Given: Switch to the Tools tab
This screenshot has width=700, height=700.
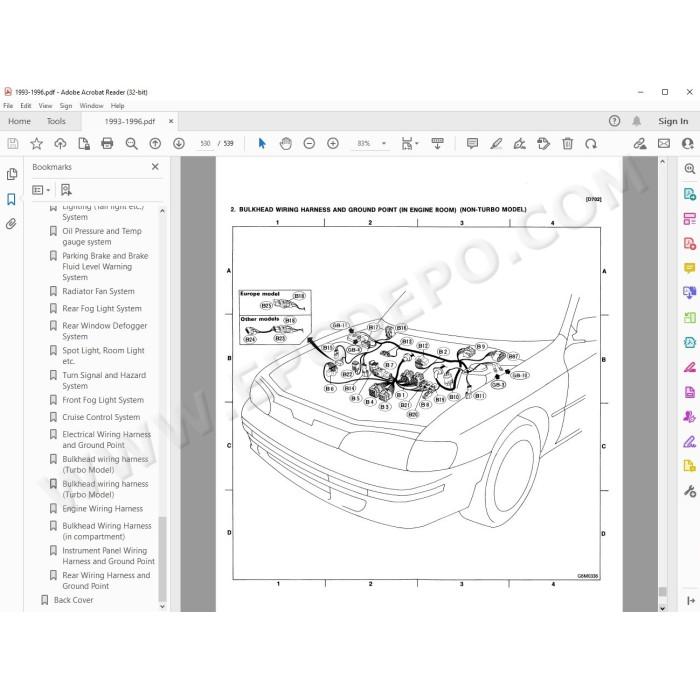Looking at the screenshot, I should point(56,121).
